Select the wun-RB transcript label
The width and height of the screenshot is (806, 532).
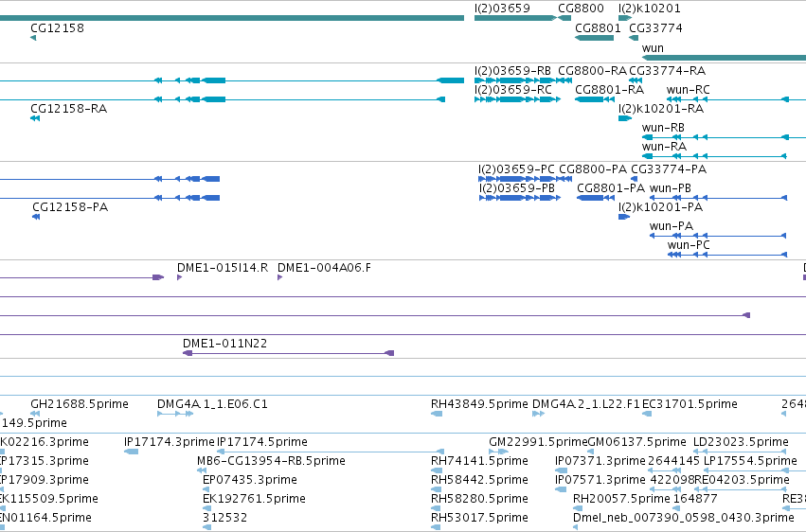[x=663, y=128]
